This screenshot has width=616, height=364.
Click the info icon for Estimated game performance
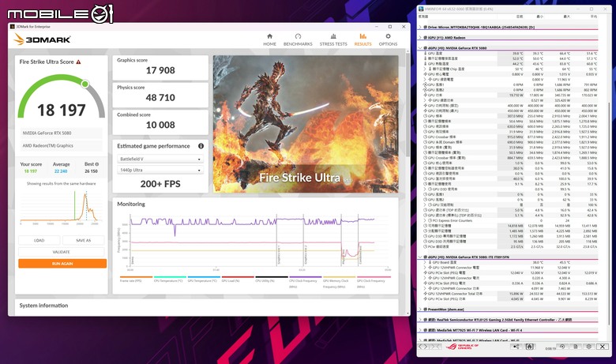[201, 146]
